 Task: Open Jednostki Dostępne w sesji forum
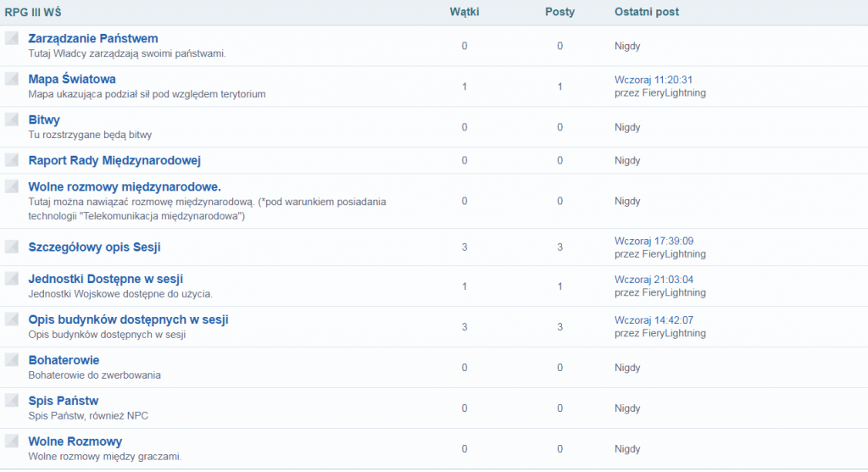pos(106,280)
